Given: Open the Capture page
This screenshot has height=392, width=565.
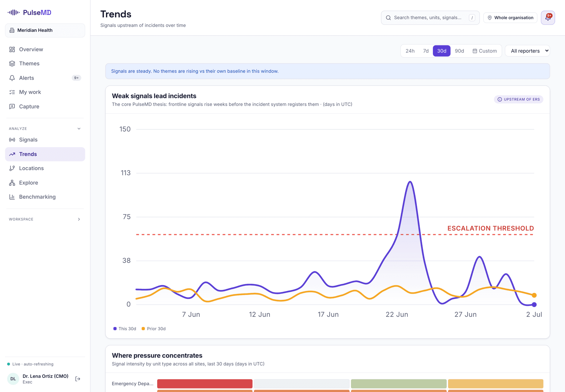Looking at the screenshot, I should [45, 107].
